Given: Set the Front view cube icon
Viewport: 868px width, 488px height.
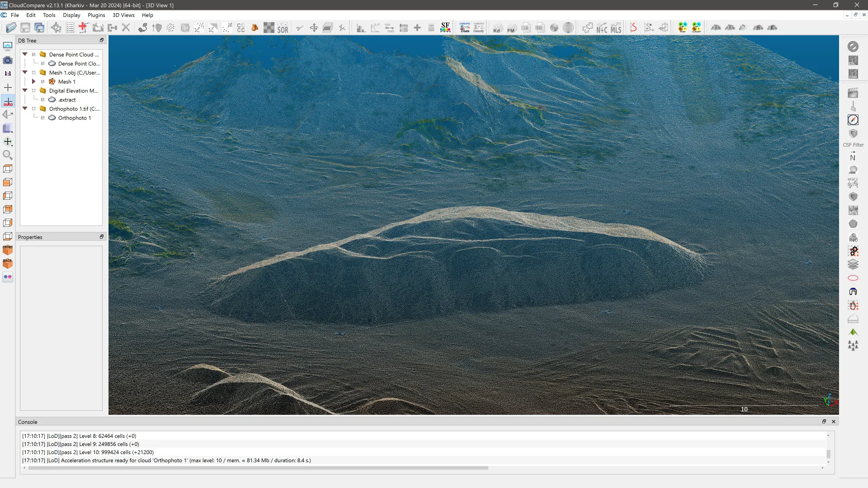Looking at the screenshot, I should pos(8,250).
